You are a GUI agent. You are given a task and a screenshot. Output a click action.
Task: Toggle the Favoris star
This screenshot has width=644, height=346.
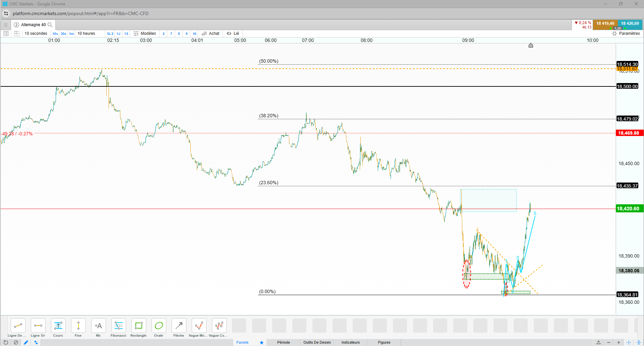261,342
